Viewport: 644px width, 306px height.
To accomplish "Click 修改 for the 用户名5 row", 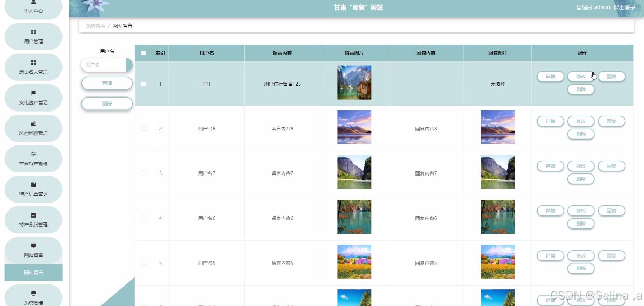I will (581, 255).
